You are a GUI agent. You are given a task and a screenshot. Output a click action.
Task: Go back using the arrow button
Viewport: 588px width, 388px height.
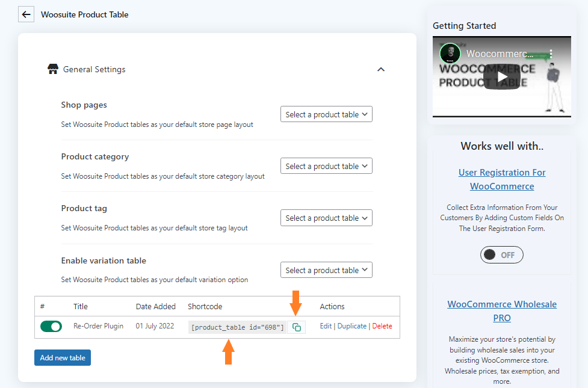26,14
